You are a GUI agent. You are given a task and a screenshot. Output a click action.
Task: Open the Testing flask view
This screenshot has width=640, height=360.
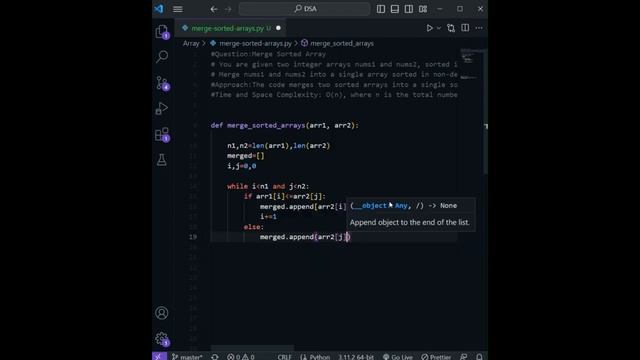(x=162, y=160)
